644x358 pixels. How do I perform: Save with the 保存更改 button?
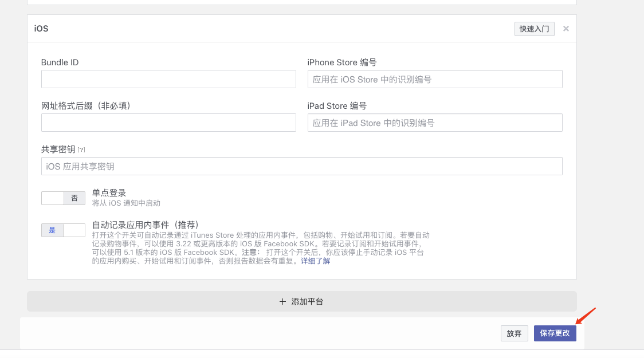(555, 333)
